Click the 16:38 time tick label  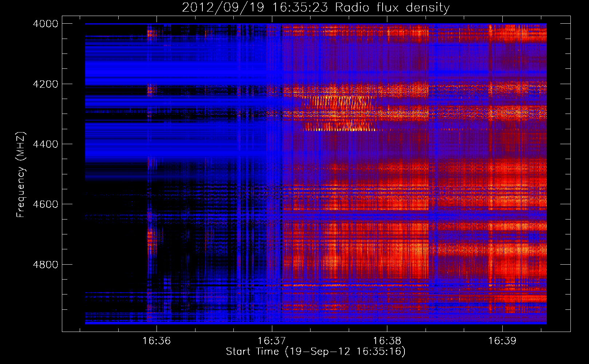click(387, 341)
